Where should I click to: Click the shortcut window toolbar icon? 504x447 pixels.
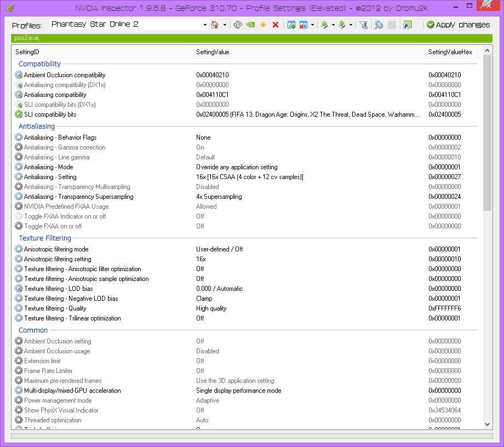(407, 25)
